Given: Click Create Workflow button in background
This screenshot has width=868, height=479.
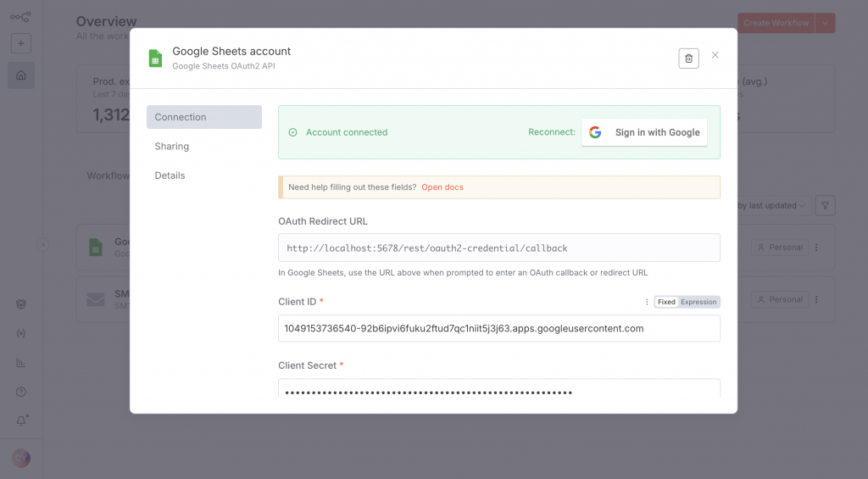Looking at the screenshot, I should coord(776,23).
